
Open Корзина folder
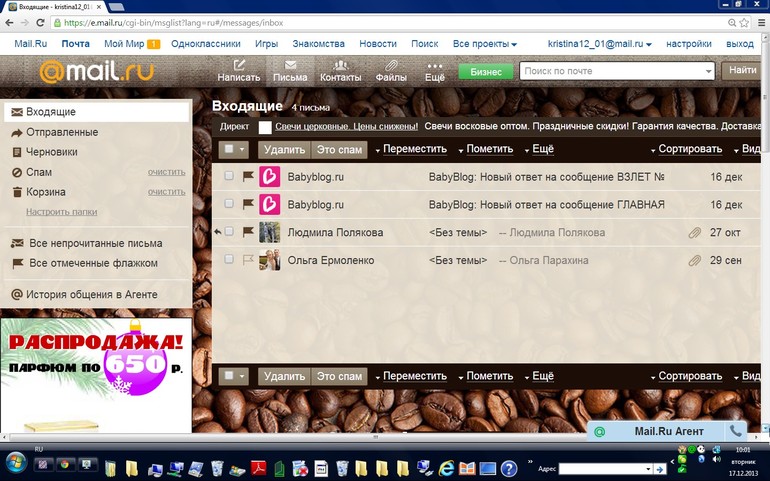coord(46,192)
